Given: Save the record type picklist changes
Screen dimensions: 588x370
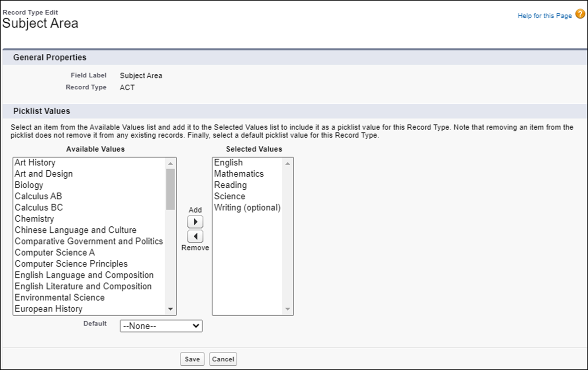Looking at the screenshot, I should tap(192, 359).
